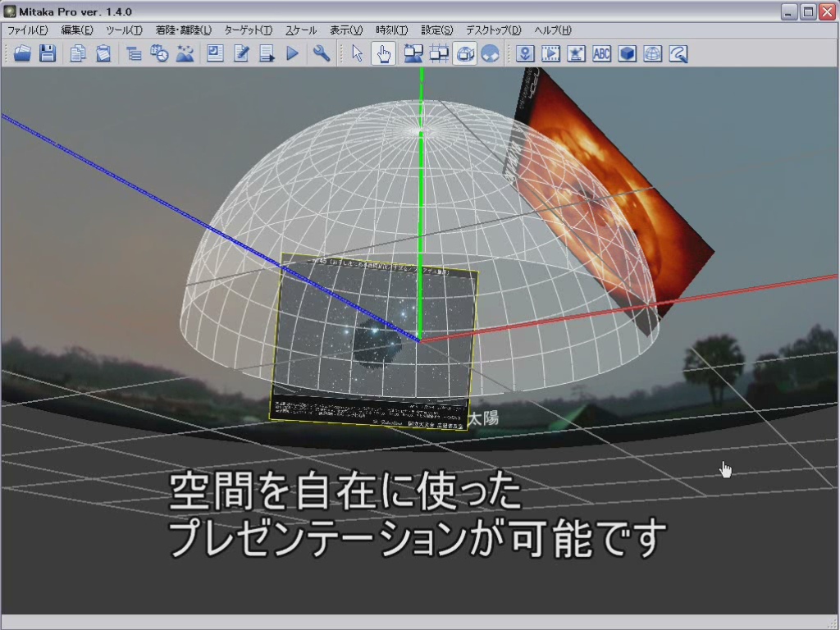Open the ヘルプ(H) menu

(553, 30)
